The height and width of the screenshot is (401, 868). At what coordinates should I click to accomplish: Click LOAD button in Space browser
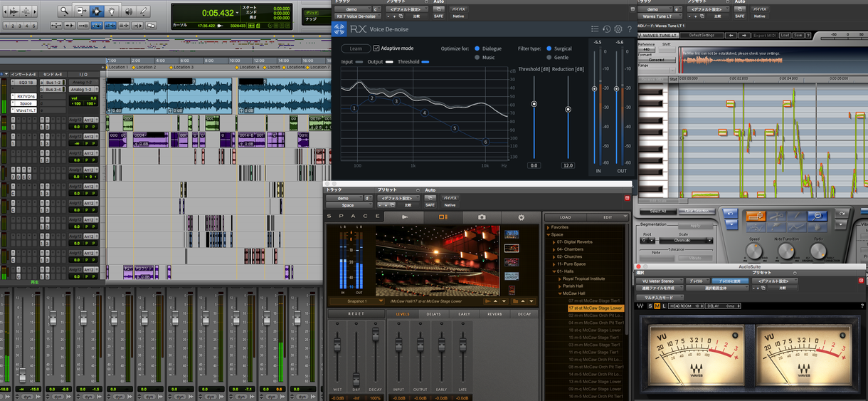[565, 217]
